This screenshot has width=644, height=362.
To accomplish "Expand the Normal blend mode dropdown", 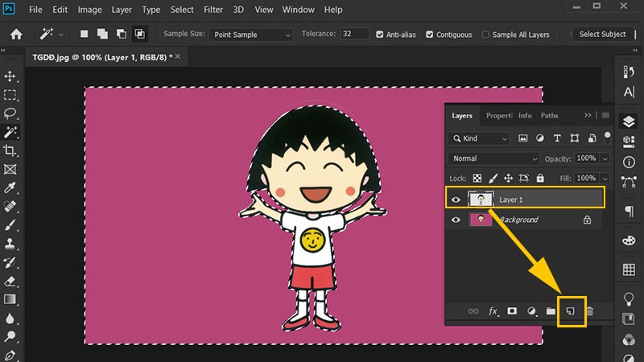I will tap(494, 158).
